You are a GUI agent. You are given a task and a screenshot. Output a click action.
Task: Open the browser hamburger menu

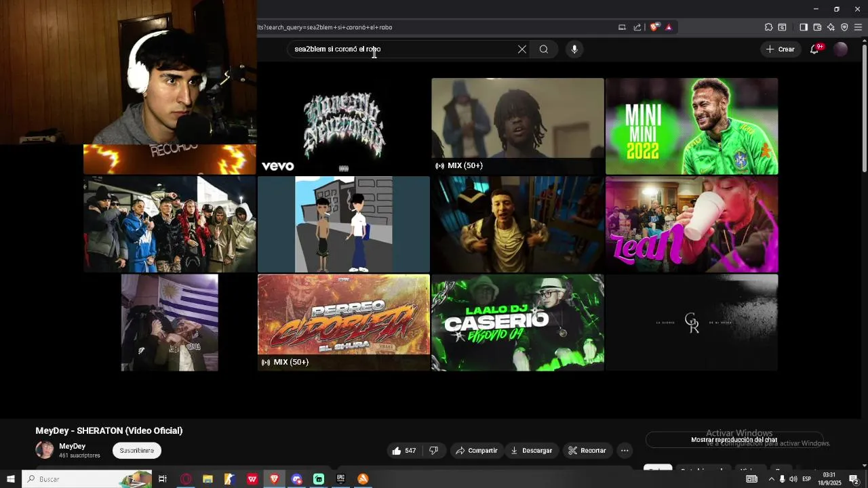coord(858,27)
